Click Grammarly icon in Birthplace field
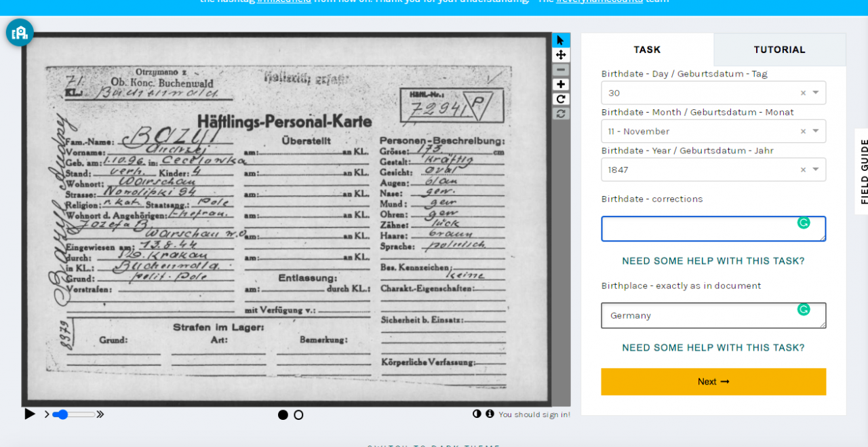The image size is (868, 447). (804, 309)
